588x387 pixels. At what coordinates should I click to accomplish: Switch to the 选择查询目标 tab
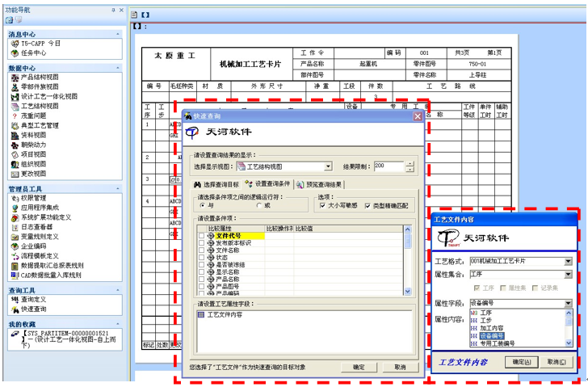216,184
